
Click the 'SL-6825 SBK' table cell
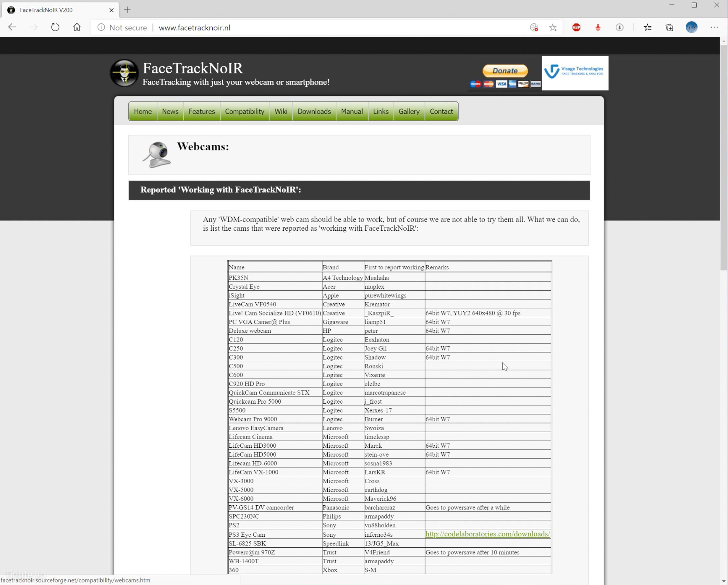pos(275,543)
